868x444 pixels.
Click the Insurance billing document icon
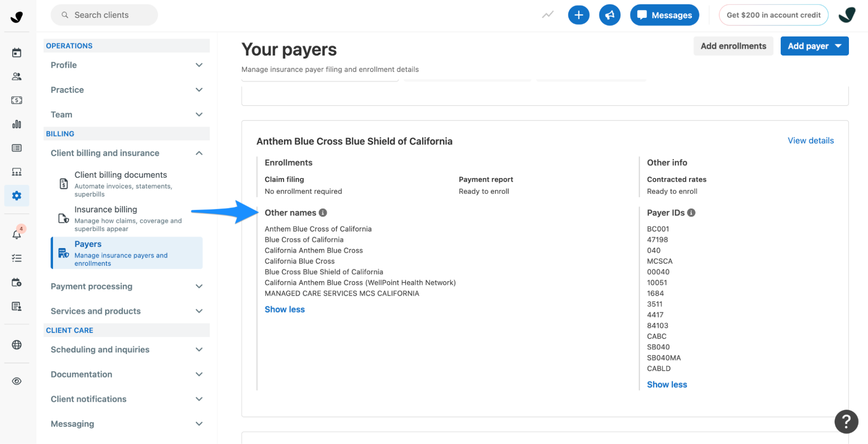click(63, 218)
